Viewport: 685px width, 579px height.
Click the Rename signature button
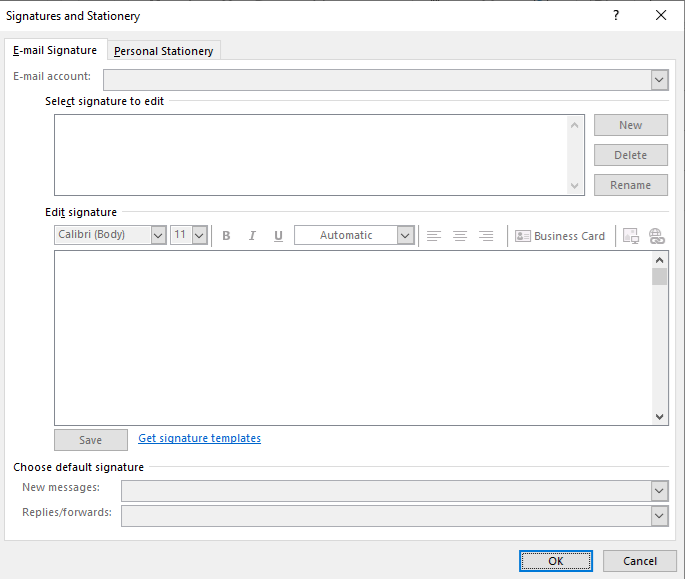pos(630,185)
